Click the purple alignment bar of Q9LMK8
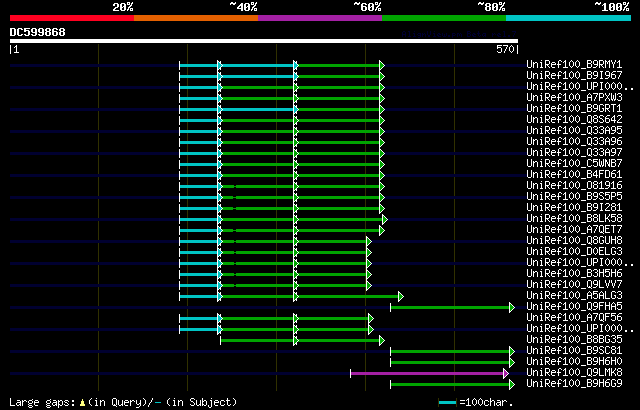 coord(427,373)
